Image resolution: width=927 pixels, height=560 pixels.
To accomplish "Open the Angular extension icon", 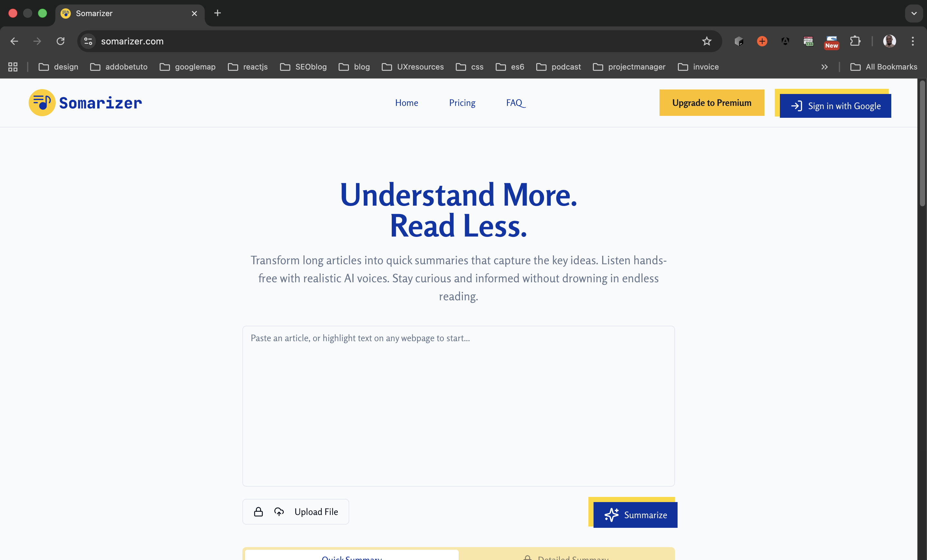I will pos(785,42).
